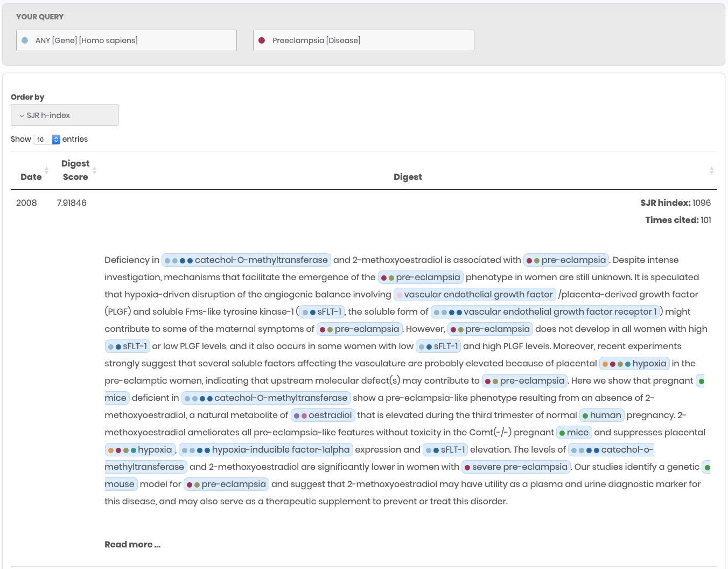
Task: Click the SJR hindex: 1096 text
Action: [x=675, y=203]
